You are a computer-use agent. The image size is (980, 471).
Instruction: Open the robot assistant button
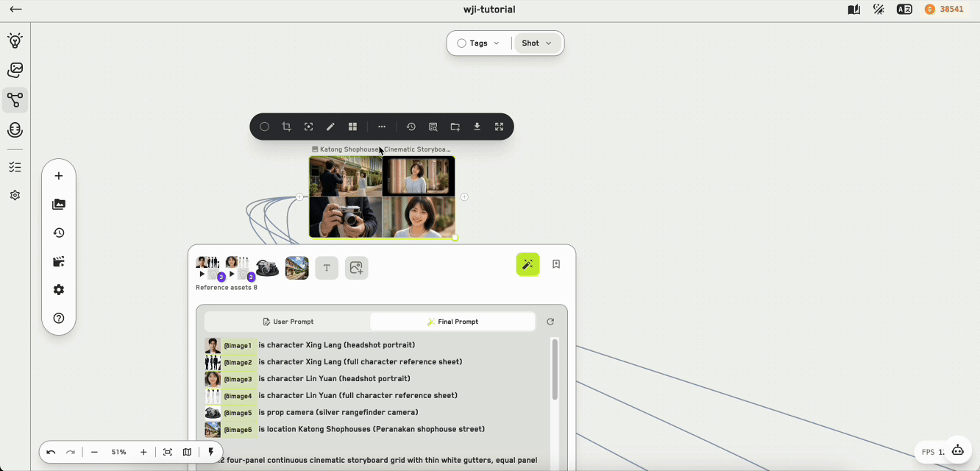958,450
